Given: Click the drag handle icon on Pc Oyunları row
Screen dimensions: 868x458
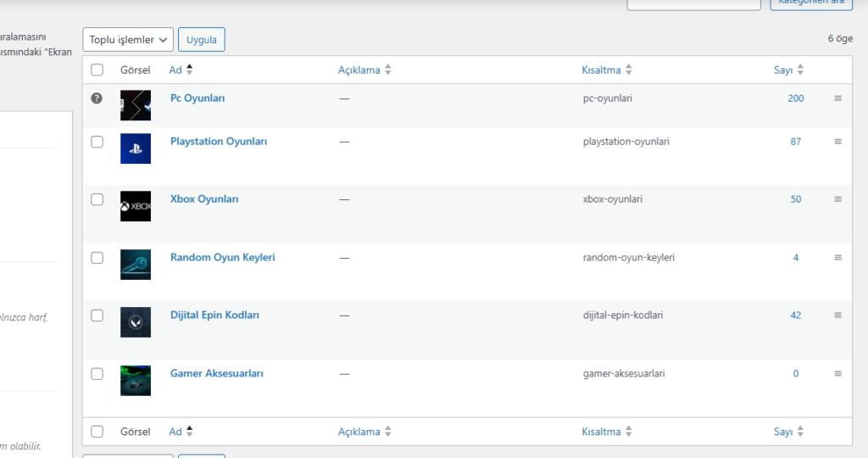Looking at the screenshot, I should click(837, 98).
